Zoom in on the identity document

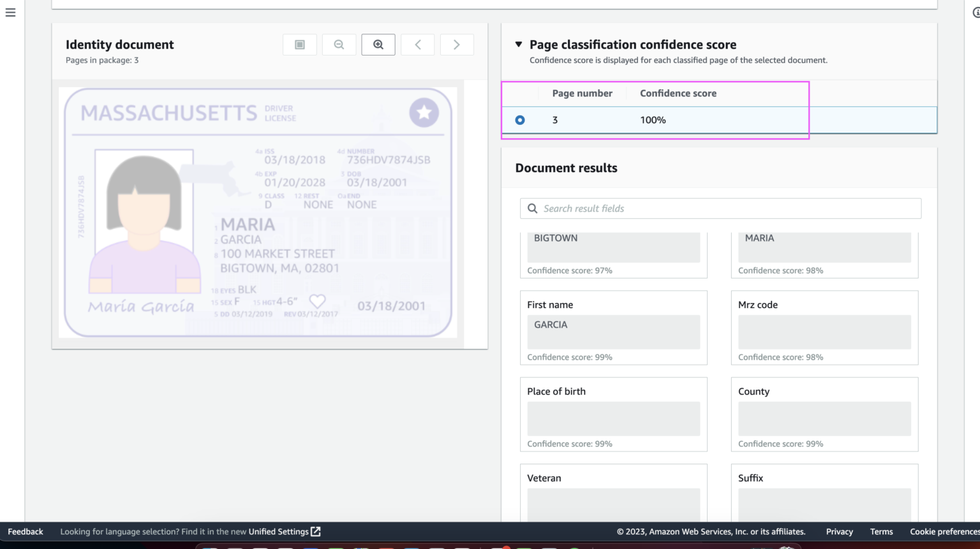point(378,45)
